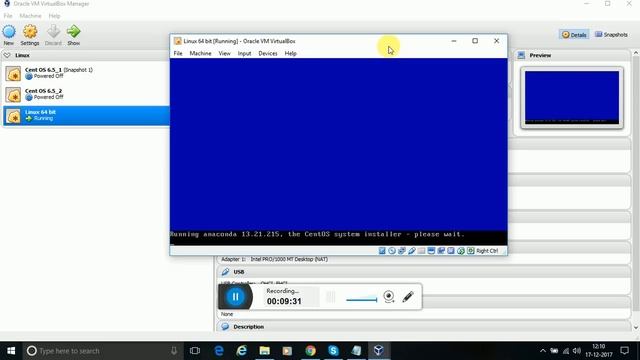The height and width of the screenshot is (360, 640).
Task: Click the USB pen icon in VM status bar
Action: point(411,251)
